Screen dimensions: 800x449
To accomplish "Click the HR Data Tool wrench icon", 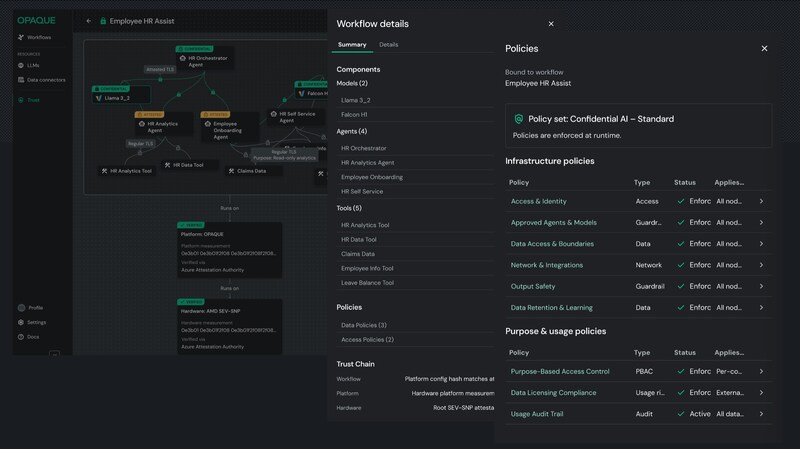I will click(167, 165).
